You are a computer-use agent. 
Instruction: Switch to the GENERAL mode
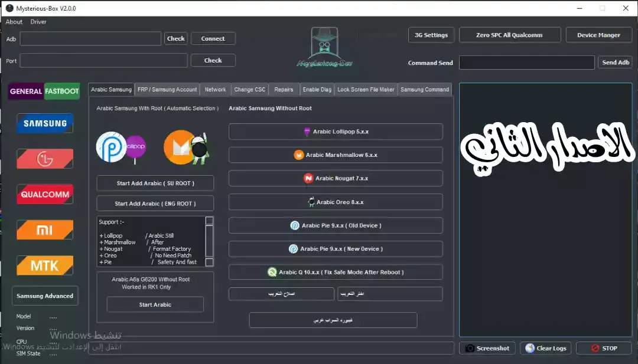[x=25, y=91]
